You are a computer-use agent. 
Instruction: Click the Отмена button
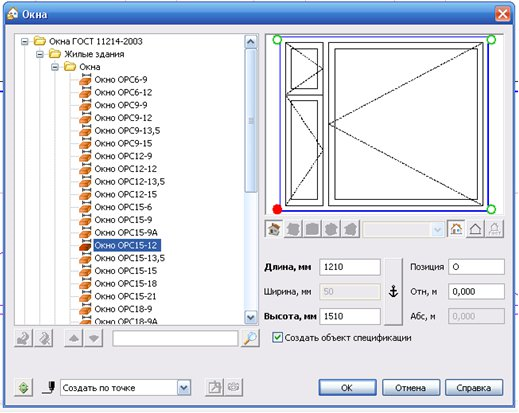411,388
